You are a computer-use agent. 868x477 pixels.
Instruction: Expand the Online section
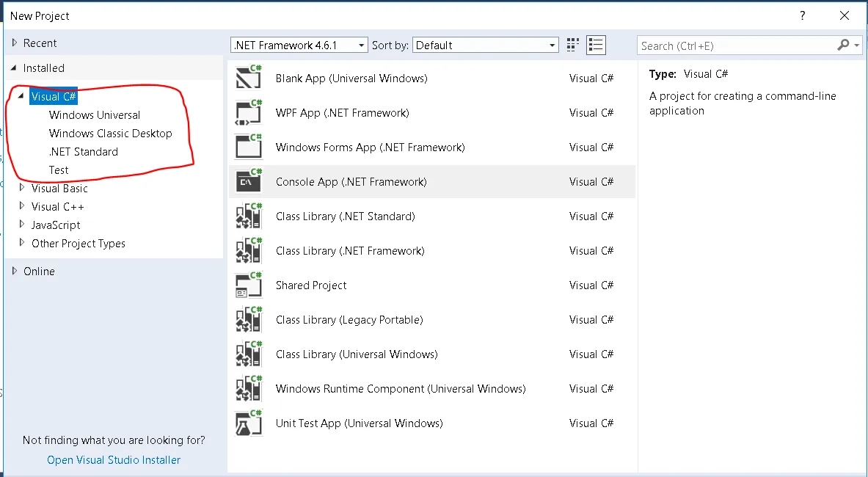tap(15, 271)
